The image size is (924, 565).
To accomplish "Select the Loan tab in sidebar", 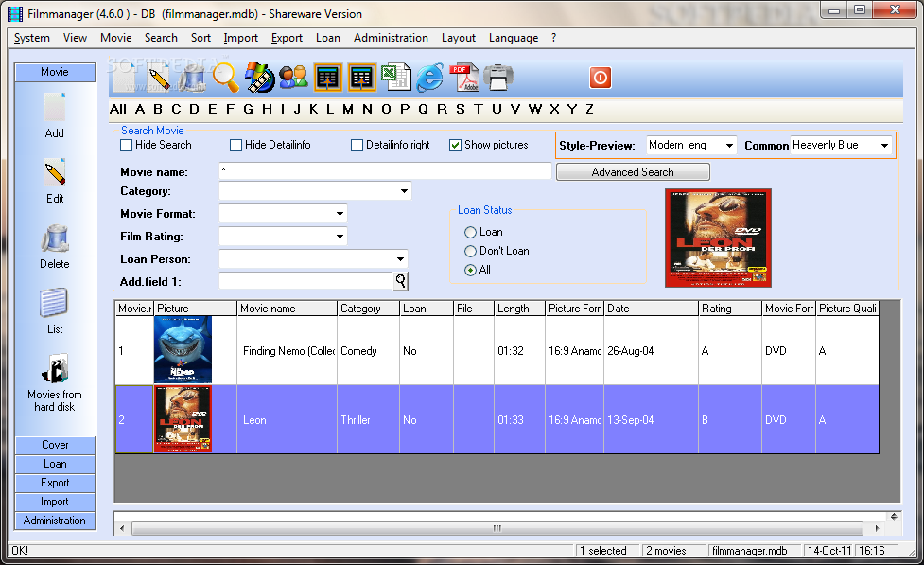I will [55, 464].
